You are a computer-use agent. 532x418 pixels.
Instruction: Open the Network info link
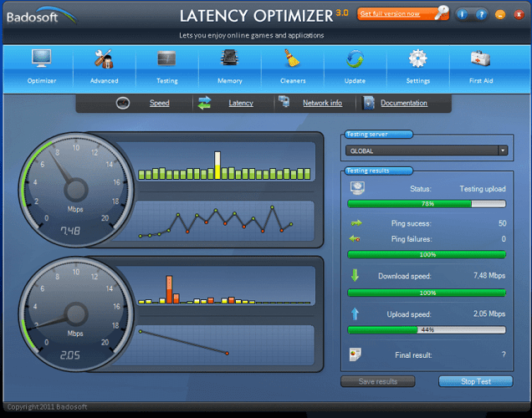tap(322, 103)
